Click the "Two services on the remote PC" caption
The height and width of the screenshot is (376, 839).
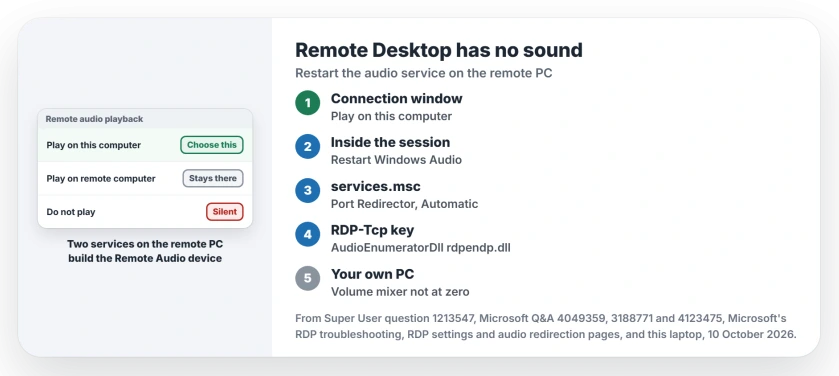pyautogui.click(x=145, y=251)
